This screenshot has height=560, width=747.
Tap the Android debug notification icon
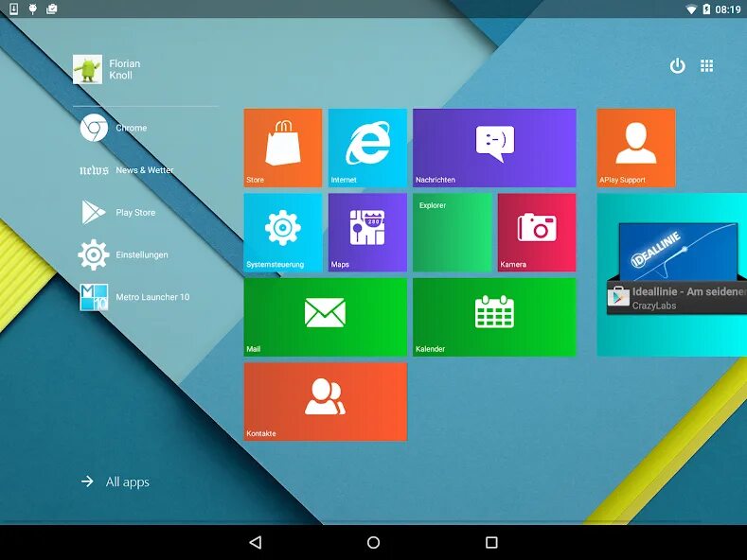pos(33,9)
